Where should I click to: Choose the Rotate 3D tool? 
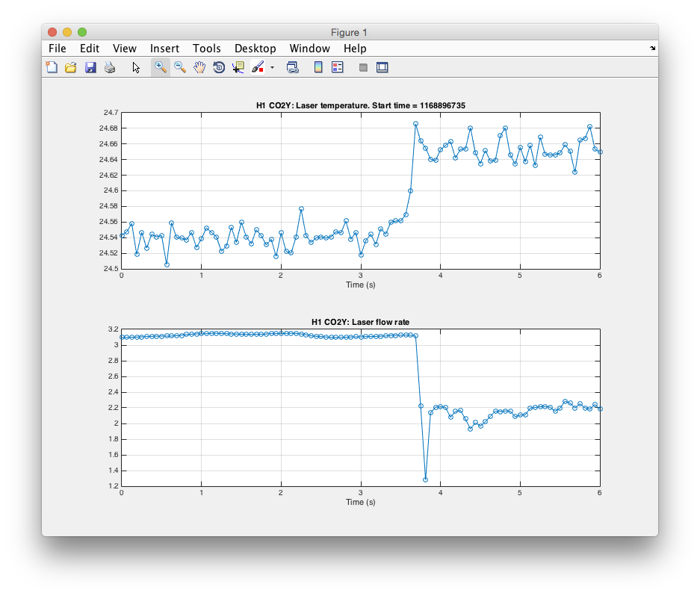[219, 67]
